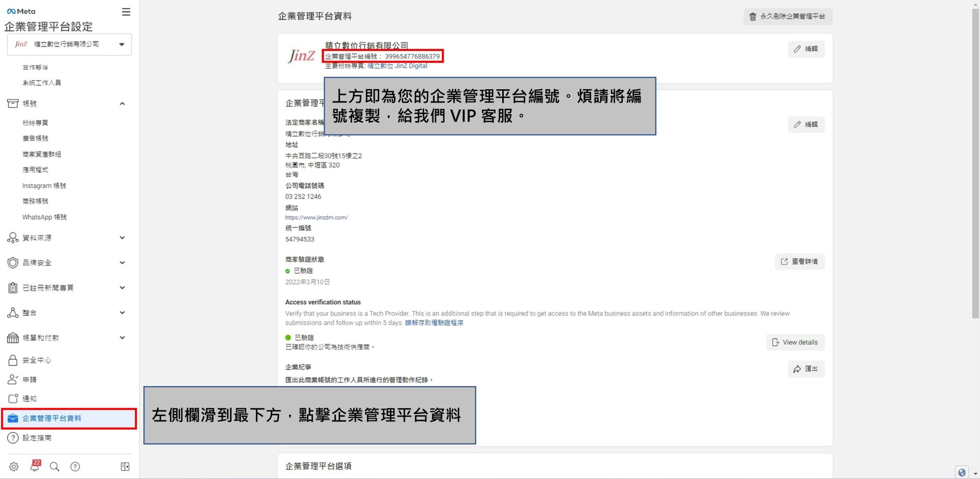Click Access verification status heading
The height and width of the screenshot is (479, 980).
pos(323,302)
